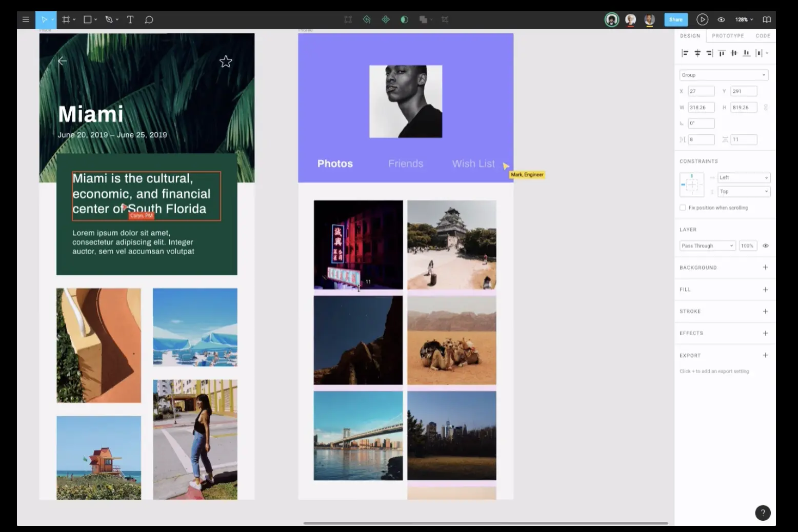This screenshot has width=798, height=532.
Task: Click the Use as Mask icon
Action: [404, 20]
